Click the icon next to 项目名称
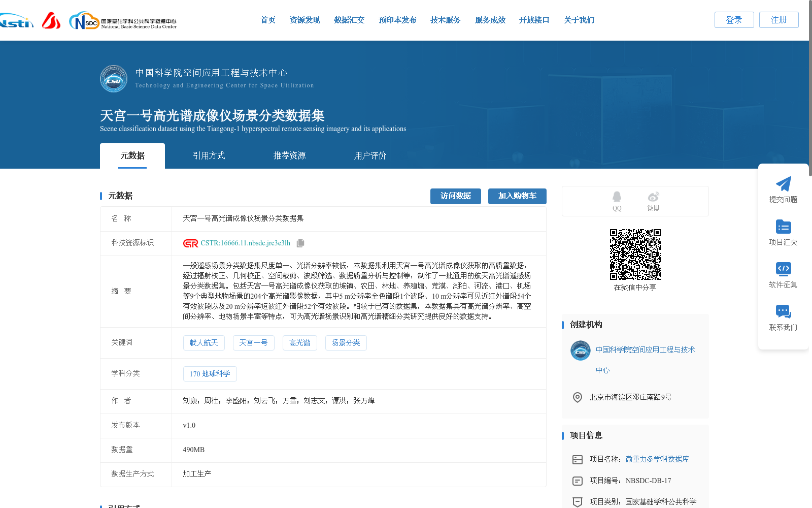Screen dimensions: 812x508 click(578, 460)
